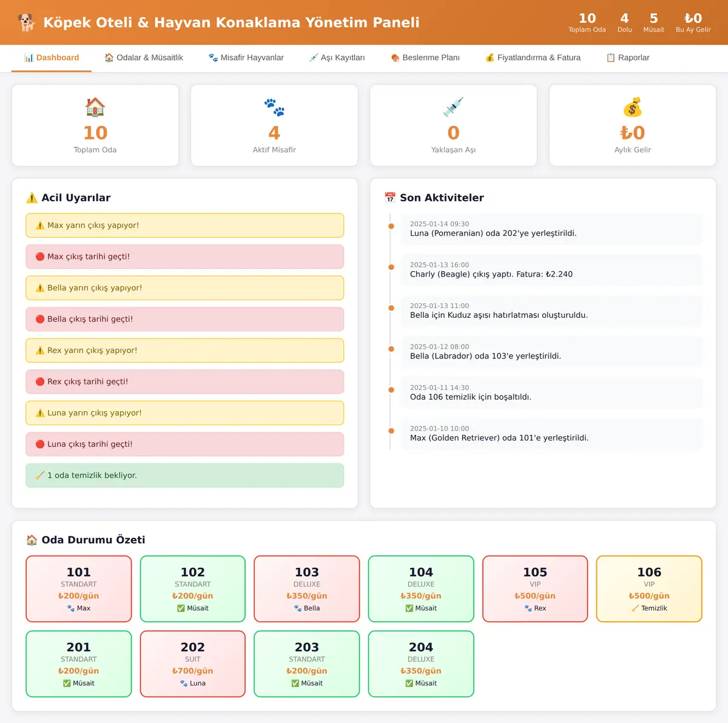This screenshot has width=728, height=723.
Task: Click Aylık Gelir ₺0 value
Action: pos(633,133)
